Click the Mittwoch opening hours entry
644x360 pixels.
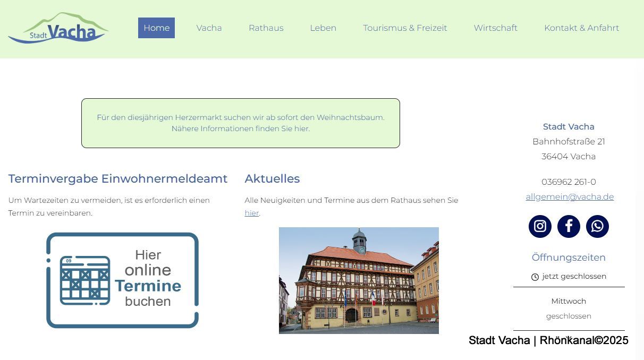(569, 301)
